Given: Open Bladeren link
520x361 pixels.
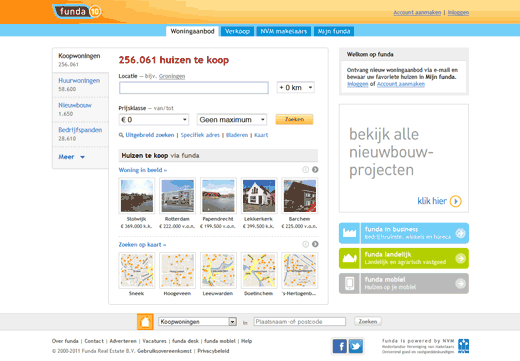Looking at the screenshot, I should pos(237,135).
